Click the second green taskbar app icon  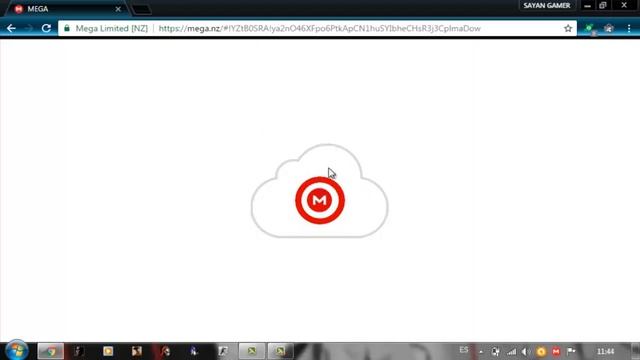coord(280,351)
